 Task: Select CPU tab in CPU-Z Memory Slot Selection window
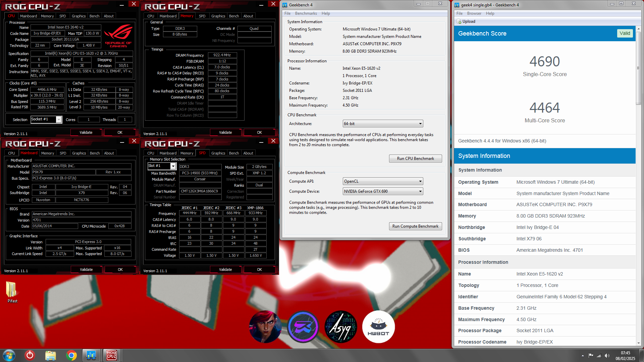(151, 153)
